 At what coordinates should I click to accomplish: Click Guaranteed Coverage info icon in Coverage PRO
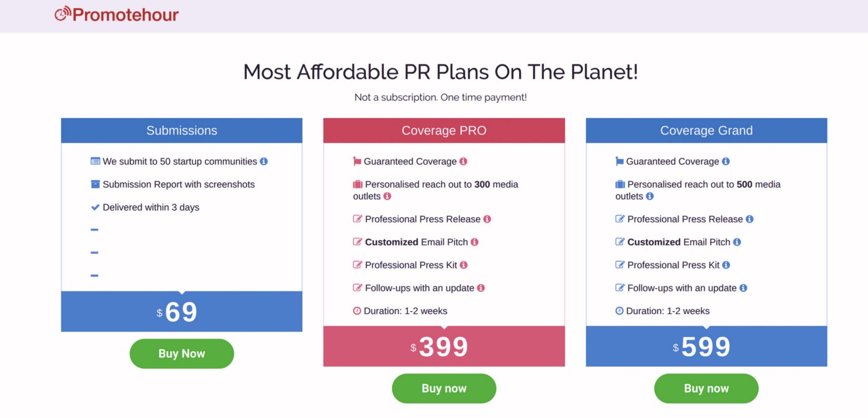[463, 162]
